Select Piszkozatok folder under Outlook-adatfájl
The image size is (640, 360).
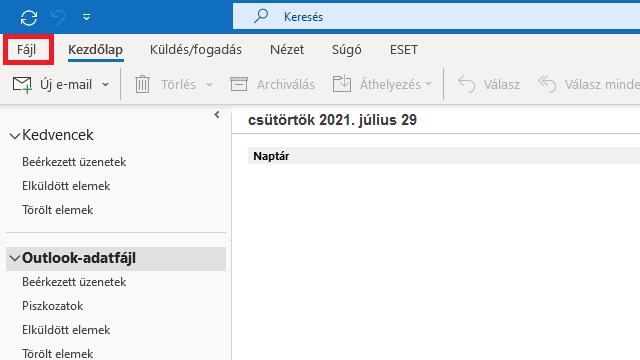pyautogui.click(x=53, y=306)
